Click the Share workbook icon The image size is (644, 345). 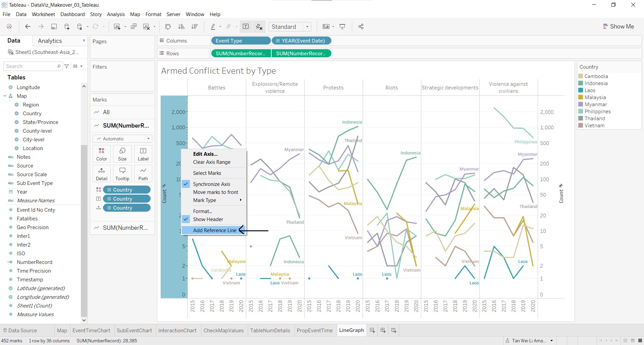coord(361,27)
